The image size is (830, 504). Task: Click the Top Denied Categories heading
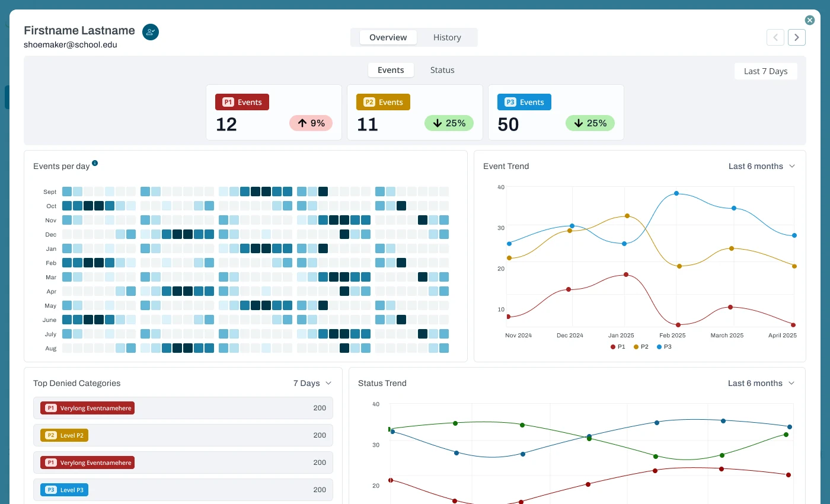click(x=76, y=383)
